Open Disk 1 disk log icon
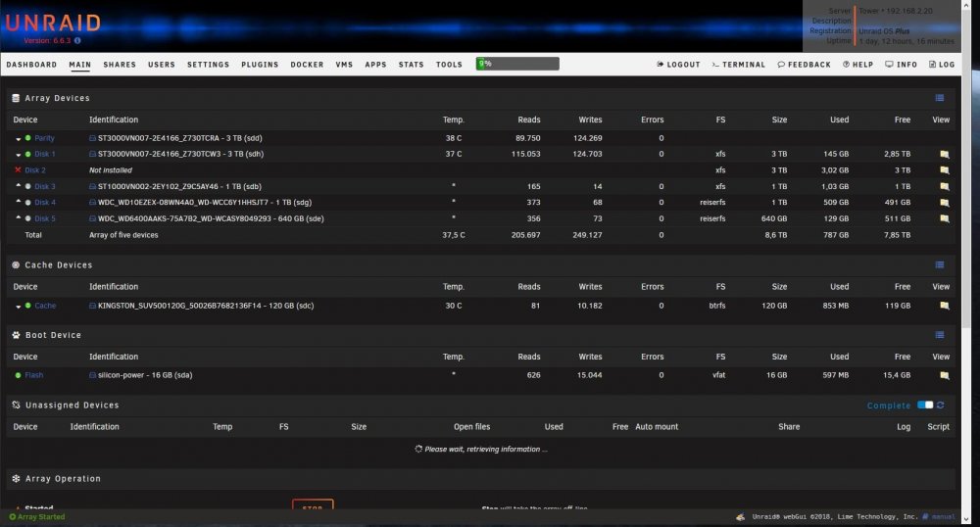This screenshot has height=527, width=980. click(92, 154)
